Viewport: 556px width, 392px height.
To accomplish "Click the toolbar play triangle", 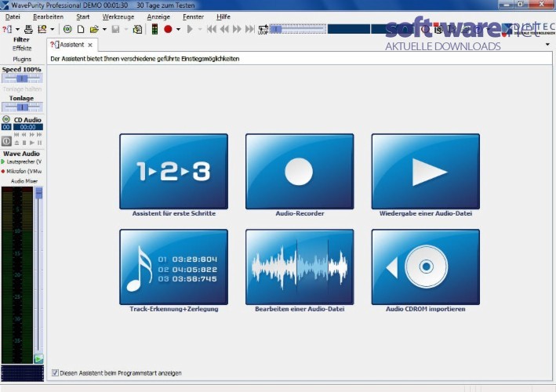I will point(190,30).
